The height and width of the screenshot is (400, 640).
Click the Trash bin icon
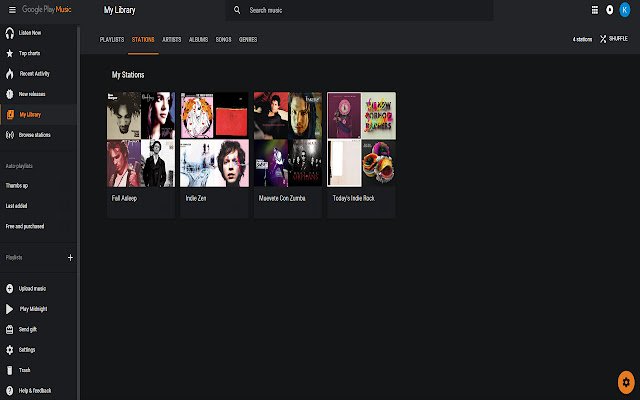[10, 370]
